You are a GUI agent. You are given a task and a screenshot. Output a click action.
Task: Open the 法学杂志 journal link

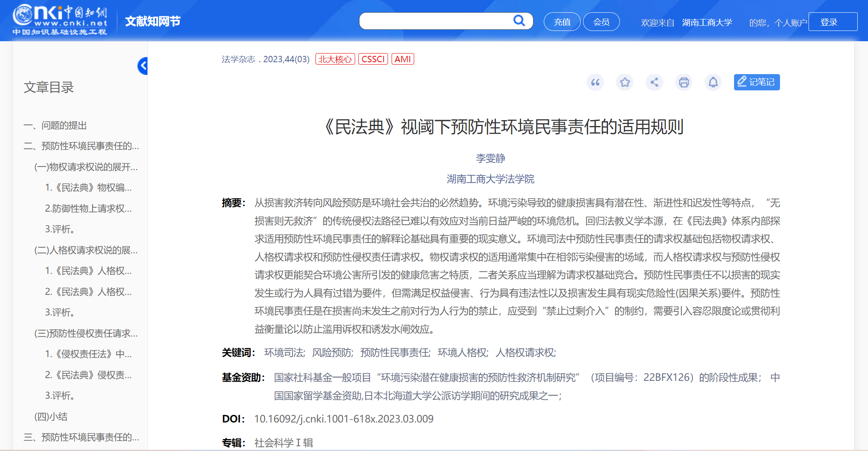pyautogui.click(x=238, y=59)
